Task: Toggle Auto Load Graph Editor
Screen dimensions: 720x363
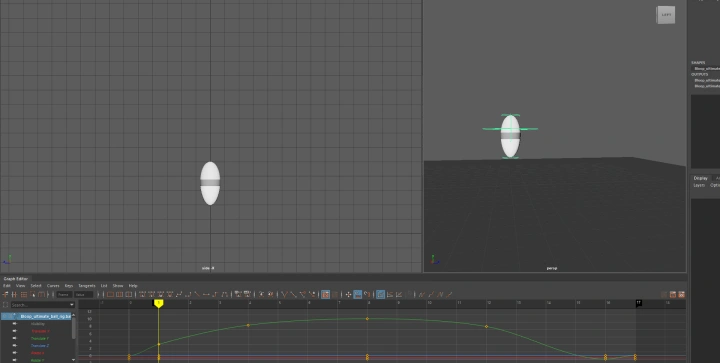Action: [326, 295]
